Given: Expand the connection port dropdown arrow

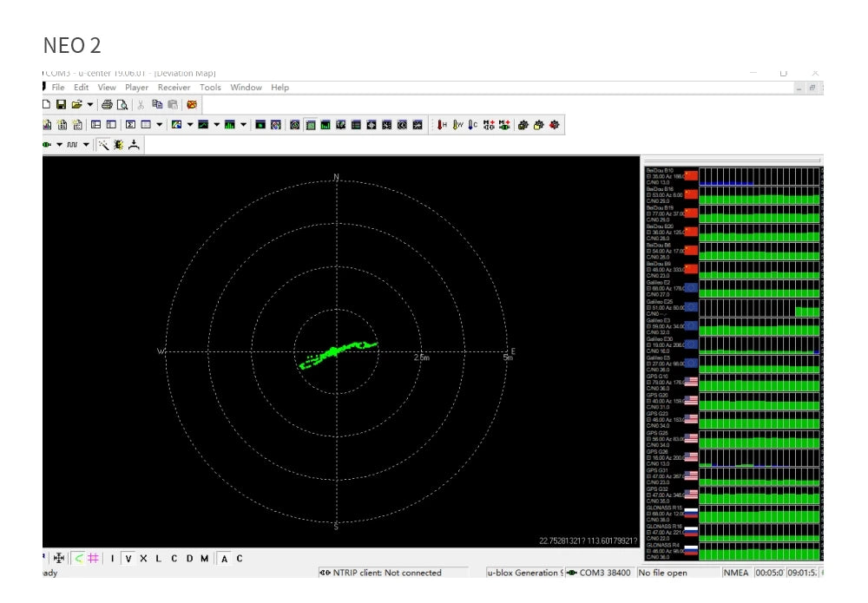Looking at the screenshot, I should click(59, 145).
